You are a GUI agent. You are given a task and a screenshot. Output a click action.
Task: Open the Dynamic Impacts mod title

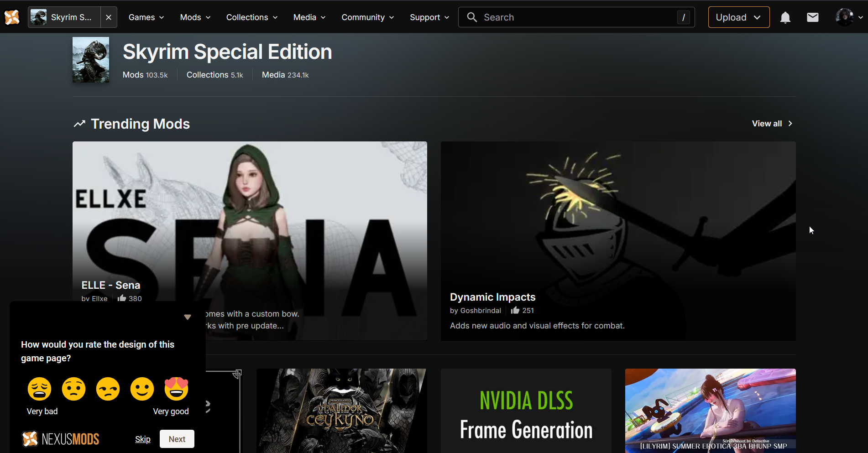[493, 297]
